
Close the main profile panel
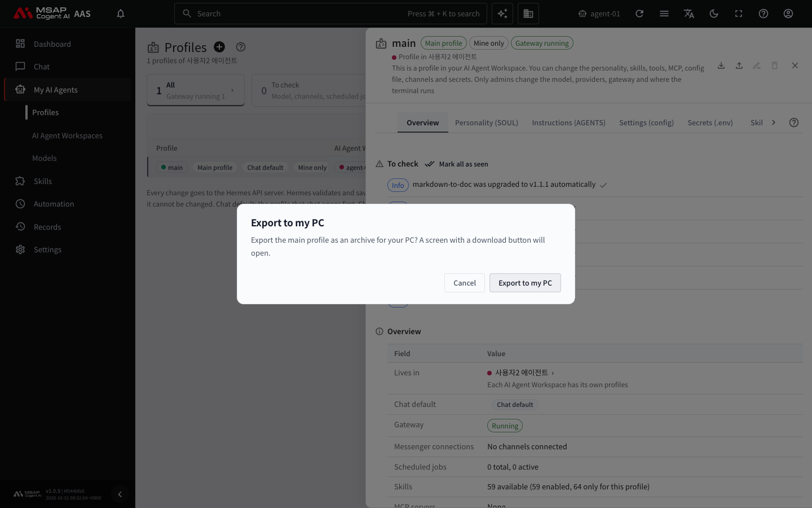click(x=795, y=65)
